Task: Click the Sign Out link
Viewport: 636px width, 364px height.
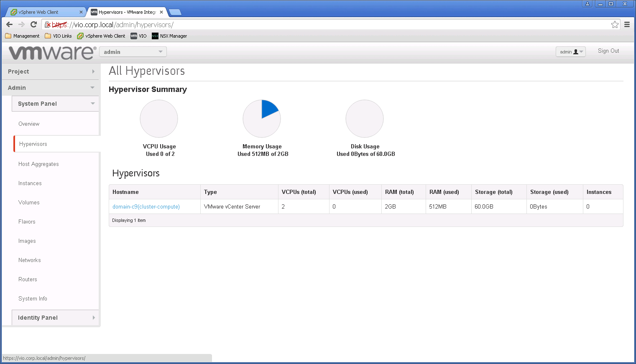Action: click(x=608, y=51)
